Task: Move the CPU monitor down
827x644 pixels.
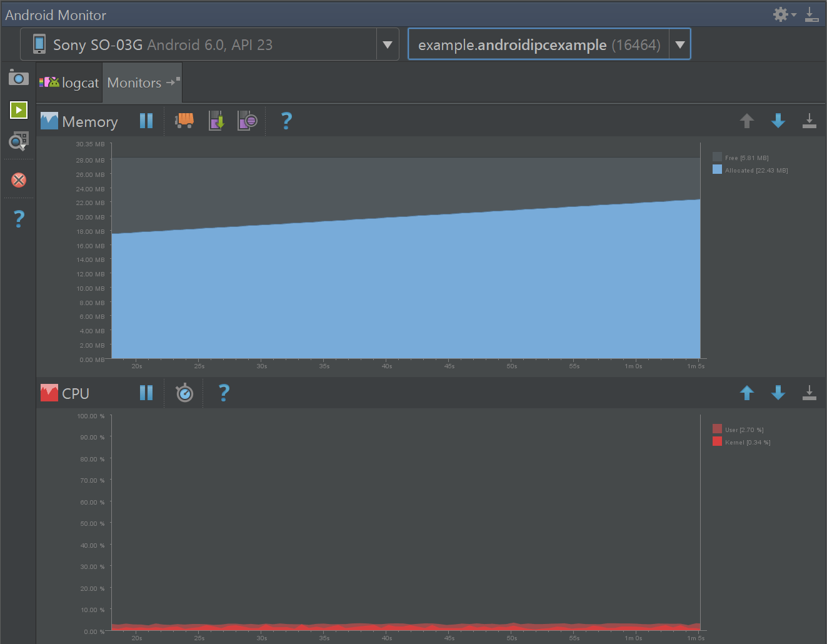Action: pos(778,393)
